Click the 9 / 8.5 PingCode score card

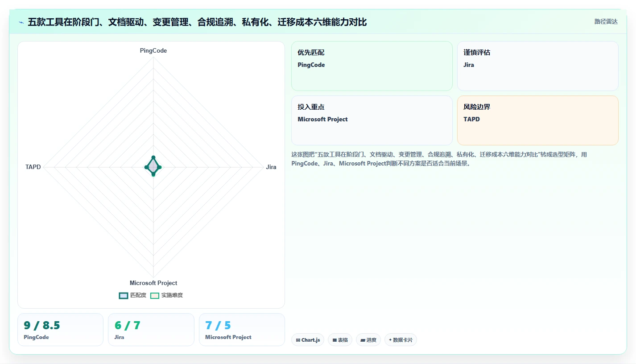tap(60, 330)
